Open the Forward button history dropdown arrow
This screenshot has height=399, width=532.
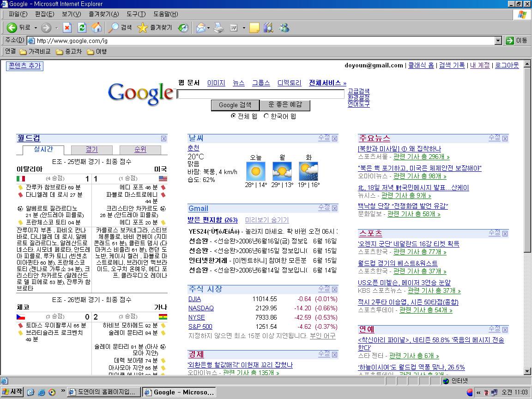[x=56, y=28]
